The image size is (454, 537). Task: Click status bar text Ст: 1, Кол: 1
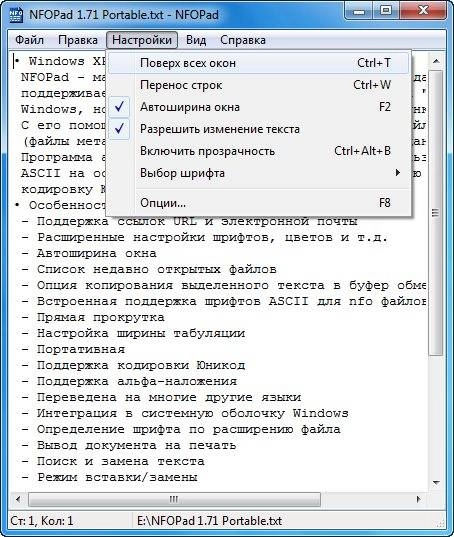coord(42,521)
